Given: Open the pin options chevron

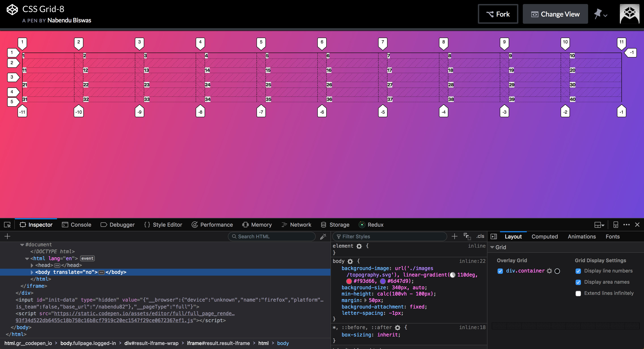Looking at the screenshot, I should (x=605, y=15).
